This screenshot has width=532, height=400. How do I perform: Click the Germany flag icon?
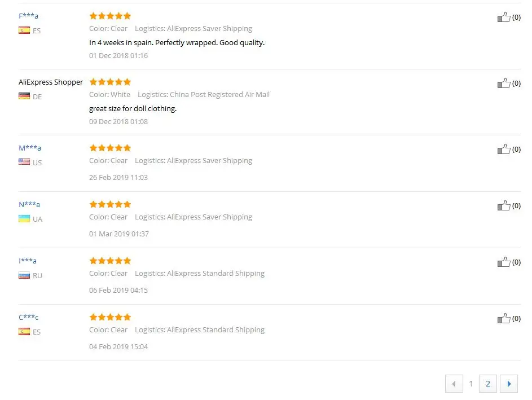pos(24,96)
